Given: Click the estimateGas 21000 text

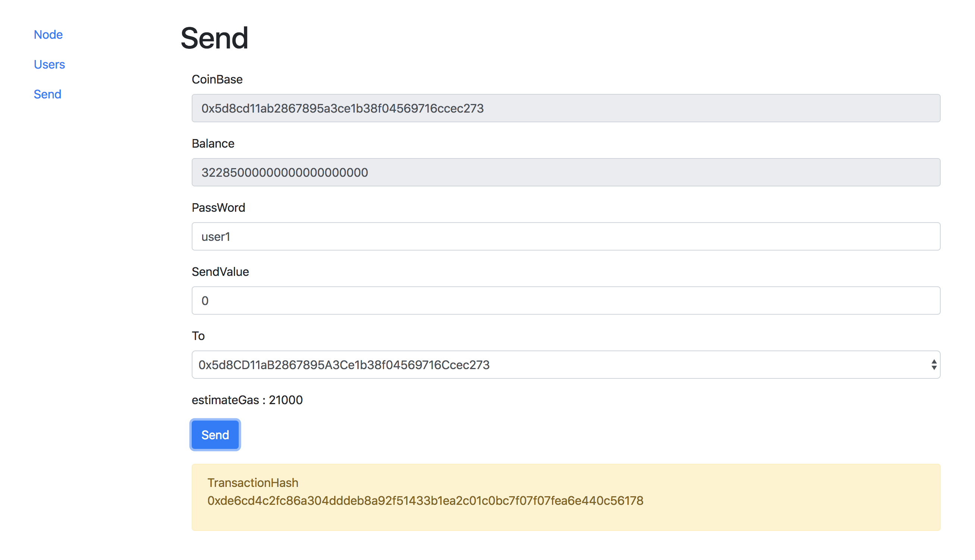Looking at the screenshot, I should (x=247, y=400).
